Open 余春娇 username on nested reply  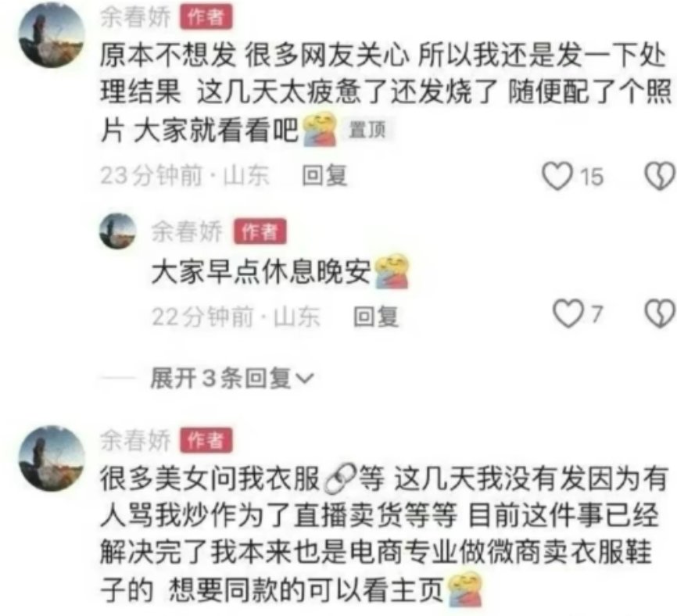point(187,231)
